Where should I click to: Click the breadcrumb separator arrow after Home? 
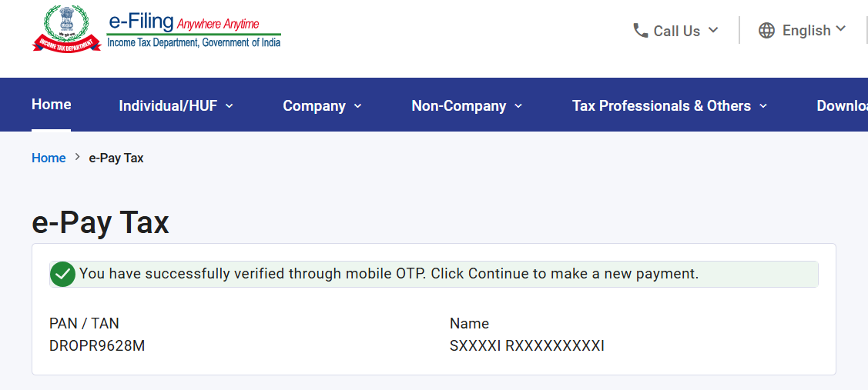coord(78,158)
